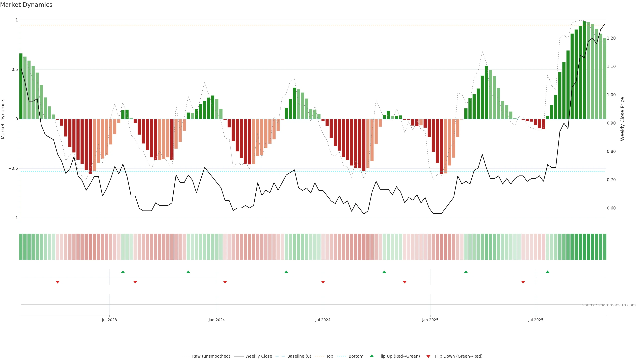Open the source: sharemaestro.com link
Image resolution: width=644 pixels, height=362 pixels.
[609, 305]
